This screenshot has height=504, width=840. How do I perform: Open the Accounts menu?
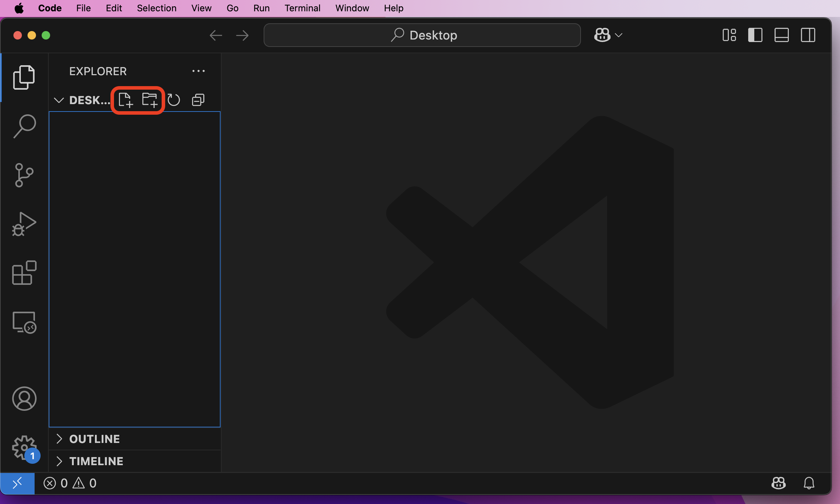(x=24, y=399)
